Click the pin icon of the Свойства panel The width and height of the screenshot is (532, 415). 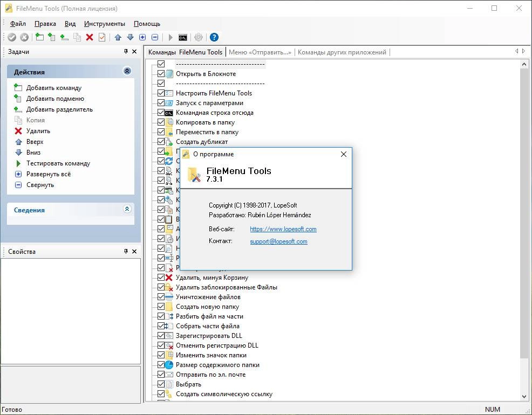(x=126, y=251)
